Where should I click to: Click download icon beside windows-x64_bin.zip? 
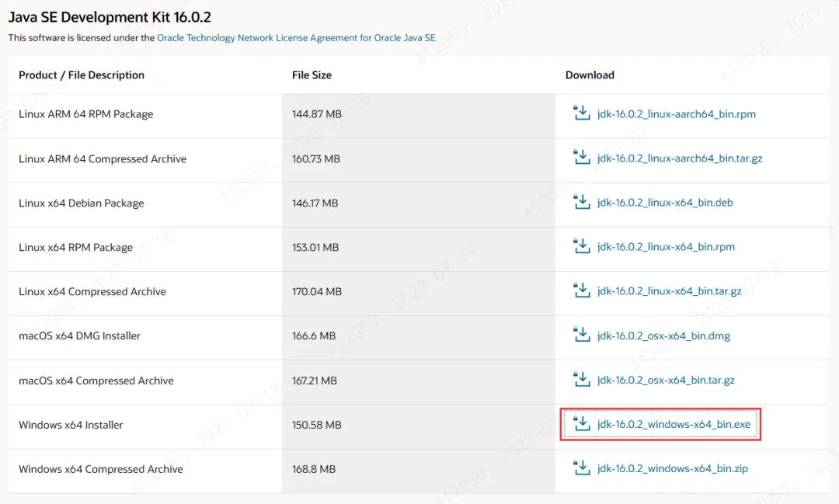click(582, 468)
